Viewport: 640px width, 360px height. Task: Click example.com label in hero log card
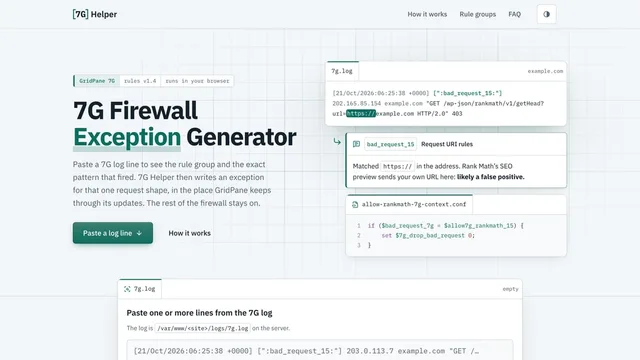pyautogui.click(x=545, y=71)
